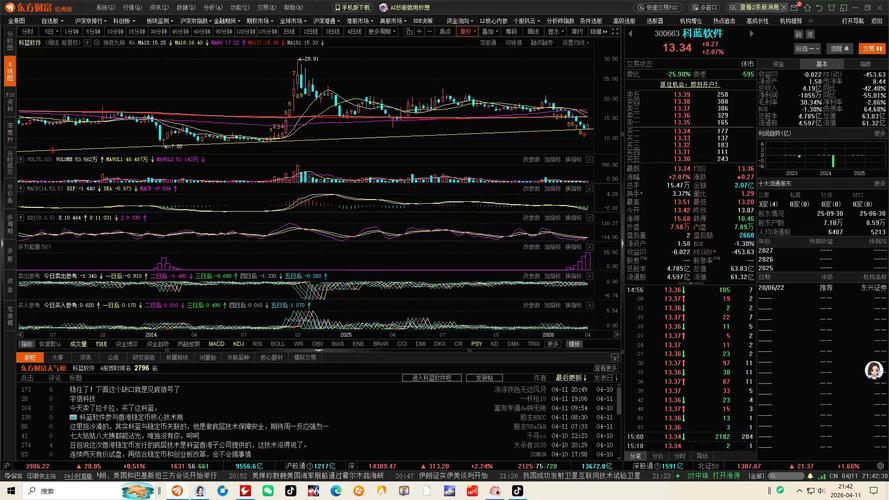Open post '七大姑姑八大姨都能沾光，唯独没有你，呵呵'

(x=134, y=436)
